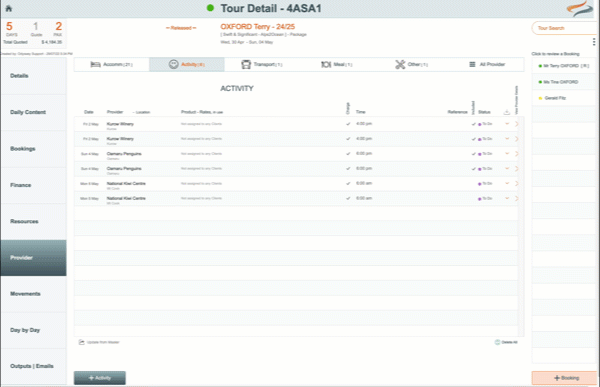
Task: Click the Update from Master icon
Action: tap(82, 342)
